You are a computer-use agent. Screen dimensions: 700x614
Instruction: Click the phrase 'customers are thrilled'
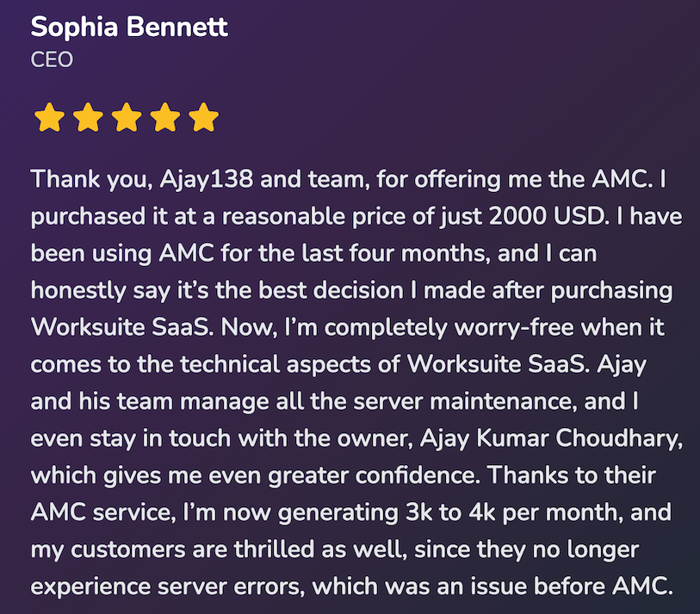point(192,549)
